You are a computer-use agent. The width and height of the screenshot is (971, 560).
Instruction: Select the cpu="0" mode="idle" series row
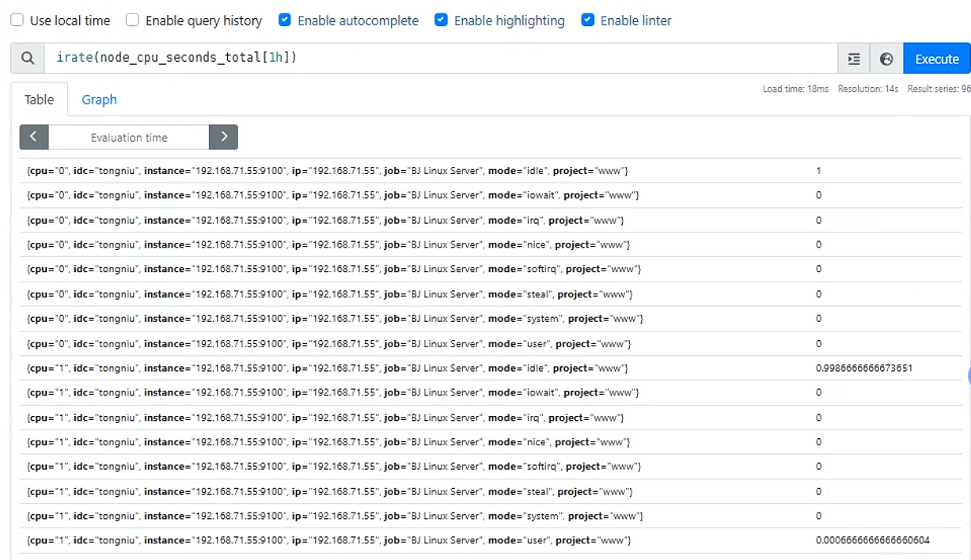pos(491,171)
